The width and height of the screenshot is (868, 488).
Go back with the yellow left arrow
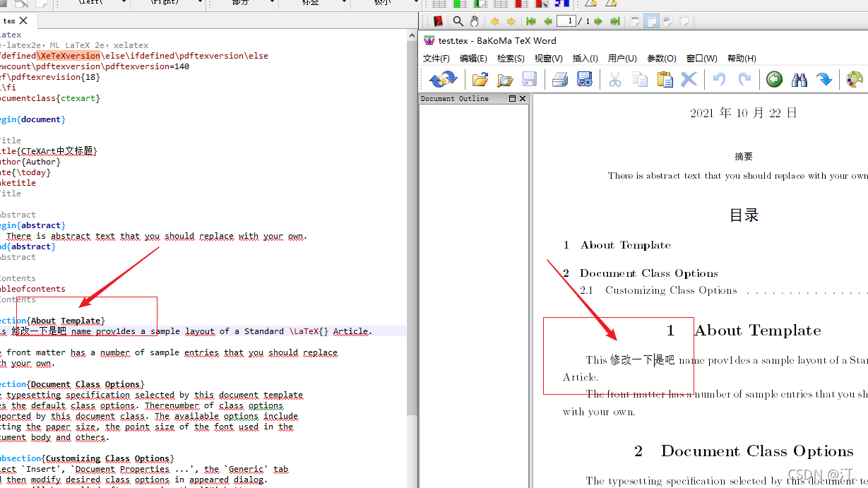[x=495, y=21]
